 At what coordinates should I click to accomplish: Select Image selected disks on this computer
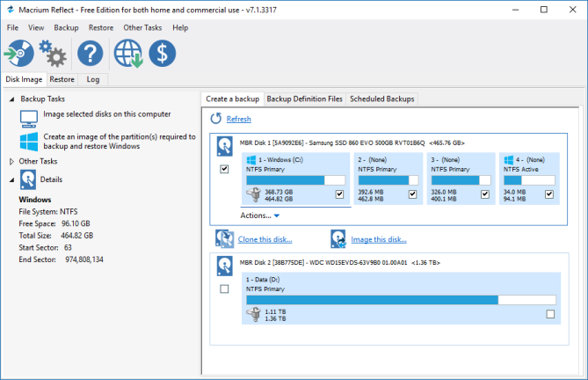pos(107,114)
